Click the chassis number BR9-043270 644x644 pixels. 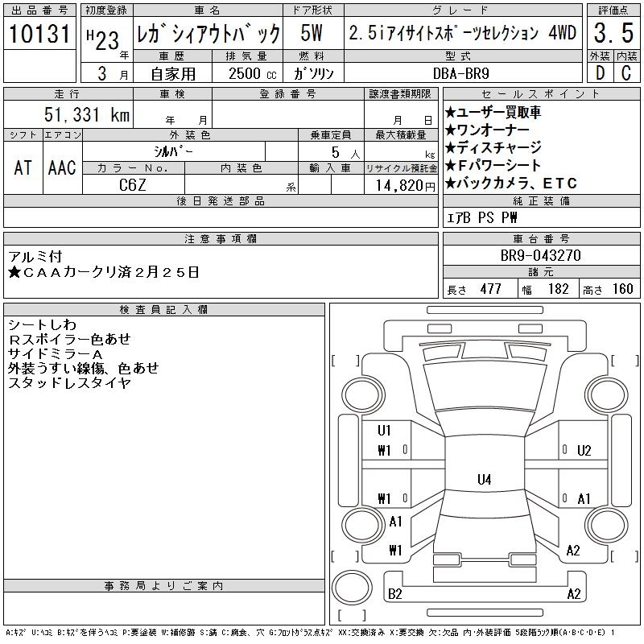[x=541, y=255]
